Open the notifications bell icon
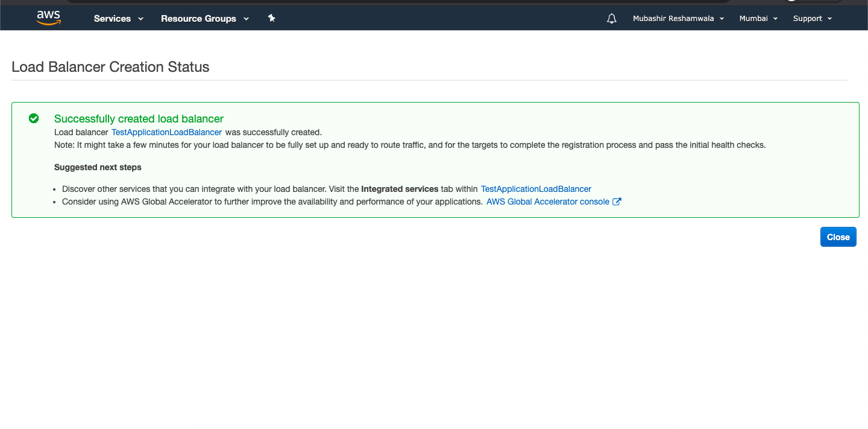Viewport: 868px width, 429px height. [612, 19]
